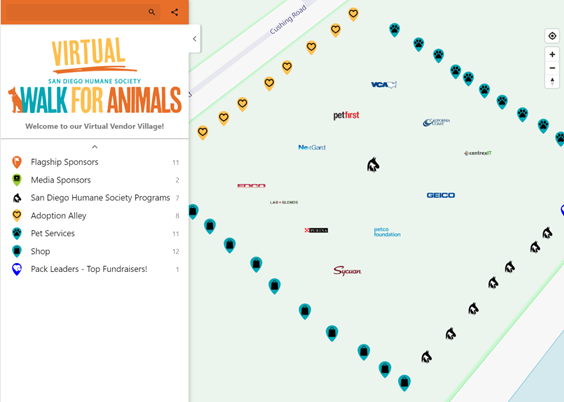Reset map bearing with compass button
Image resolution: width=564 pixels, height=402 pixels.
click(x=552, y=81)
